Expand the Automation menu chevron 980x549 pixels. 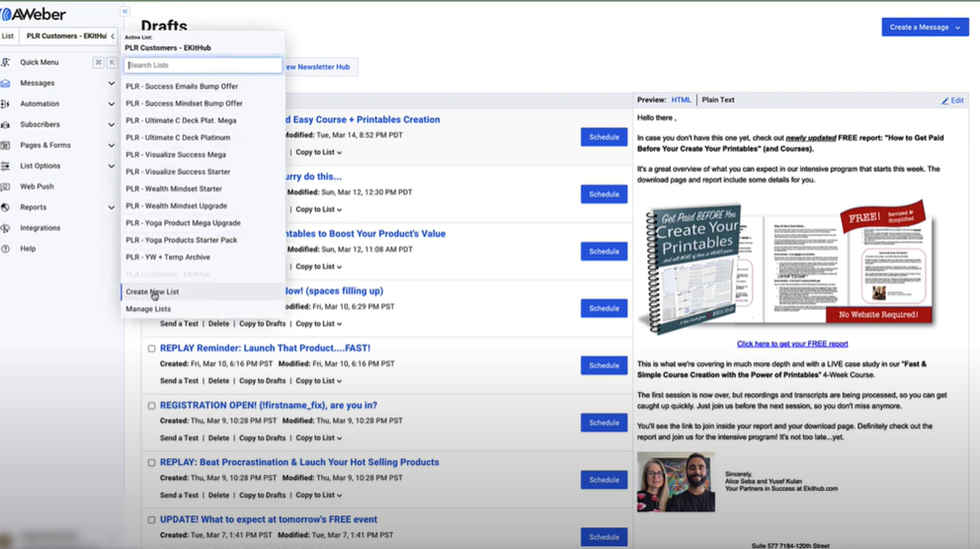point(112,104)
